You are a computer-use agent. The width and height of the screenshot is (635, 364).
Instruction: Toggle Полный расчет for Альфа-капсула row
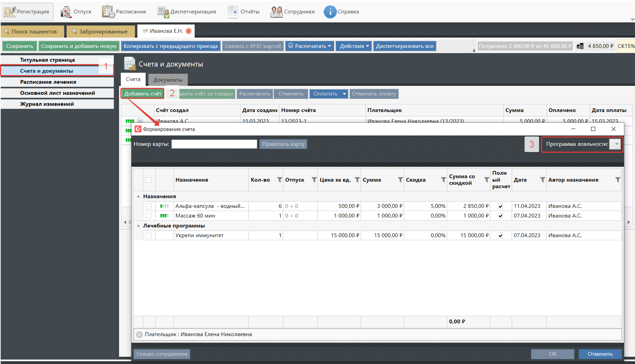(500, 206)
